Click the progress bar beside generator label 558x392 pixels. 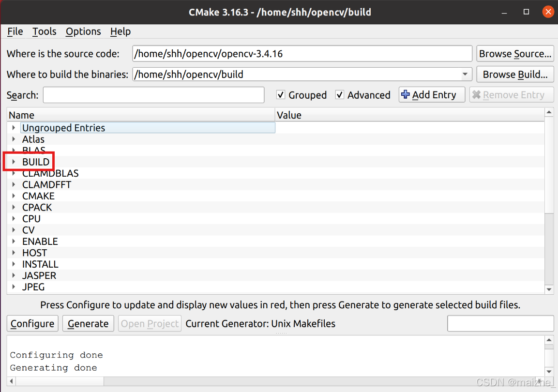point(500,323)
